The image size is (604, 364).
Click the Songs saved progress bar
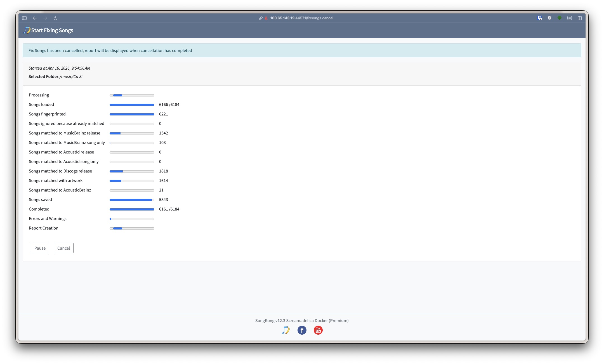[x=132, y=200]
